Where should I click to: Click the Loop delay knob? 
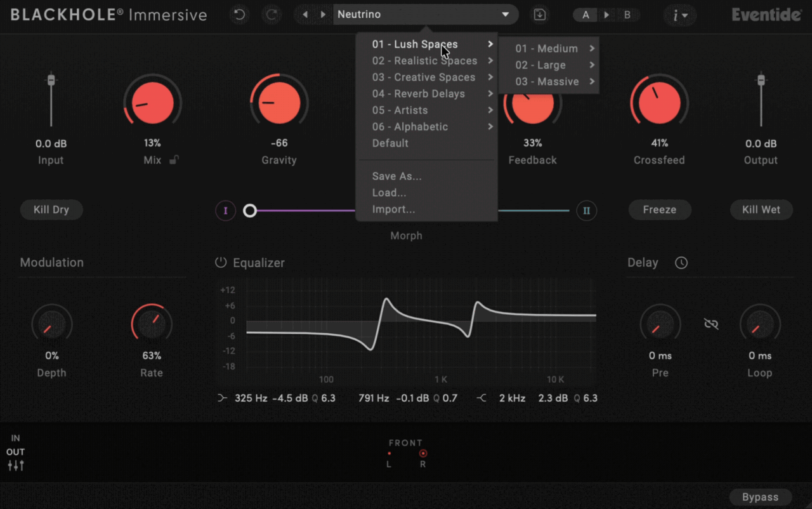coord(760,326)
